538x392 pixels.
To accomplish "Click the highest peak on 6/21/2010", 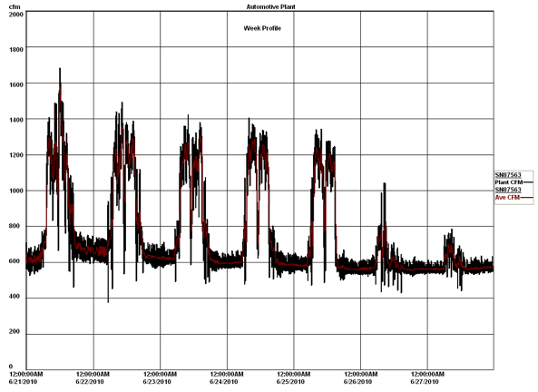I will pyautogui.click(x=60, y=69).
